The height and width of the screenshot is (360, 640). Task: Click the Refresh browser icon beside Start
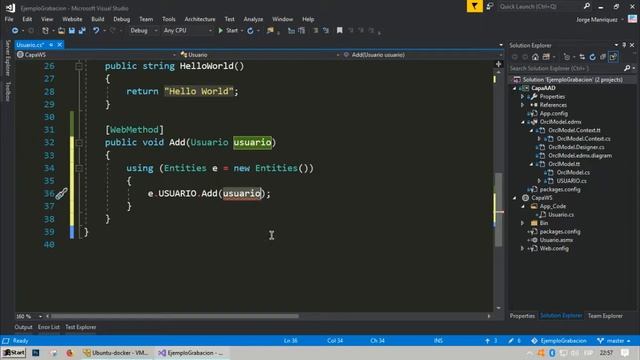(250, 31)
